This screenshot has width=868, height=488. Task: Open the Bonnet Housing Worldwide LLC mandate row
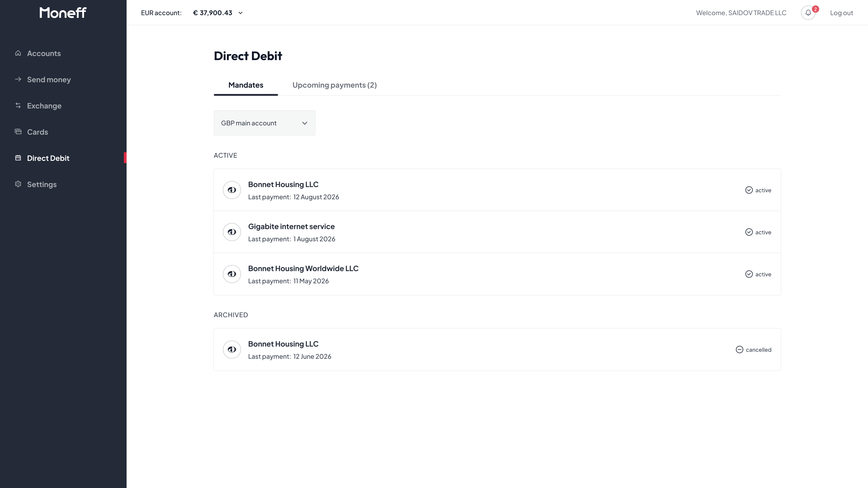click(497, 274)
